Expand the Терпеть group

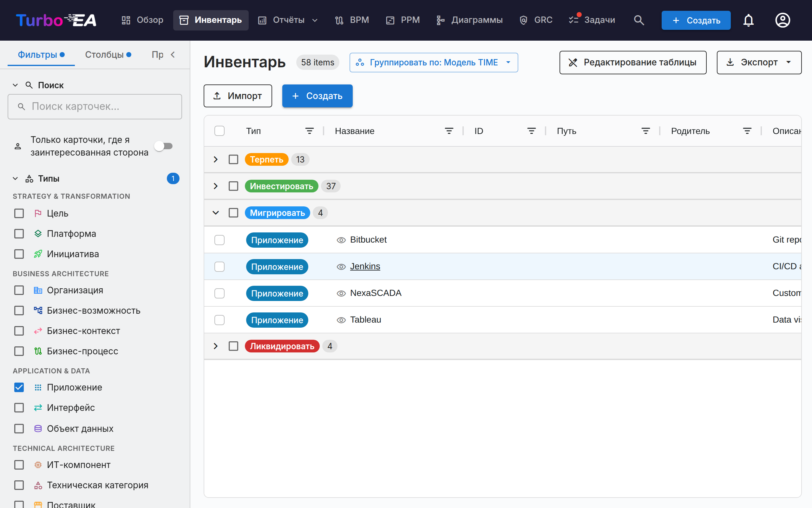(x=216, y=160)
